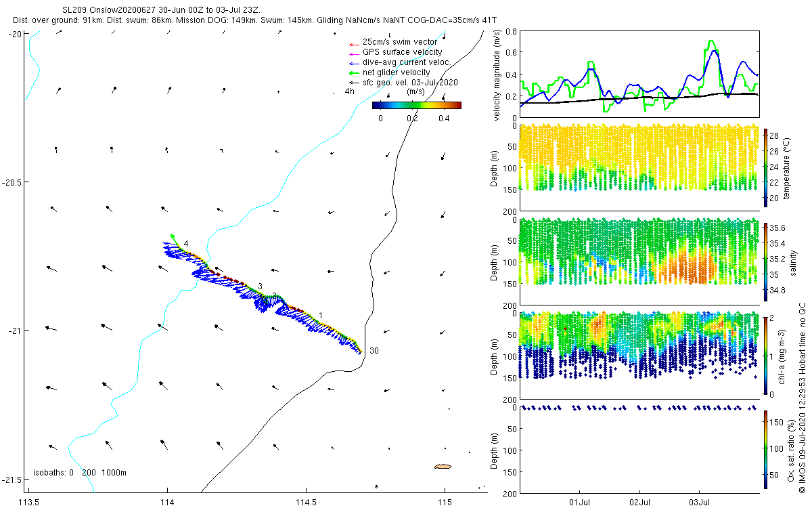812x508 pixels.
Task: Click waypoint label '30' on the glider track
Action: pos(374,350)
